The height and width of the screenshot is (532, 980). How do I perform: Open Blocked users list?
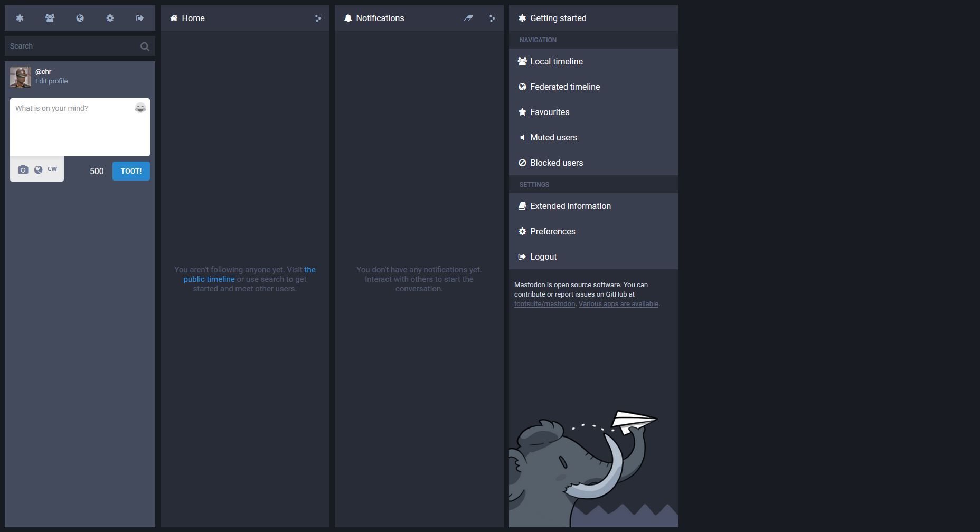593,163
